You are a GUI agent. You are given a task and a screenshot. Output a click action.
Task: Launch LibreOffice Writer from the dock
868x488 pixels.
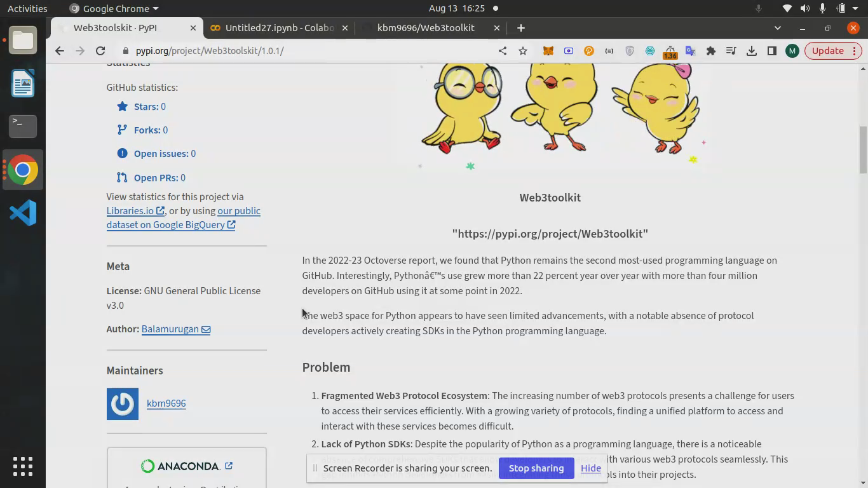(x=23, y=83)
